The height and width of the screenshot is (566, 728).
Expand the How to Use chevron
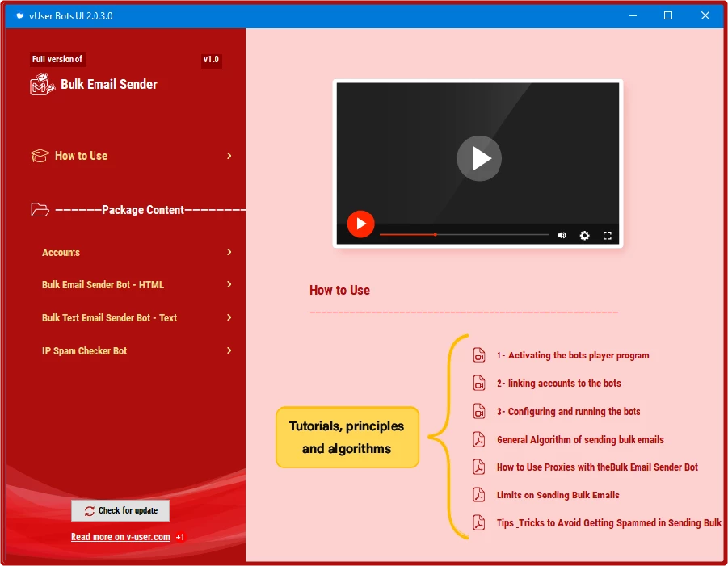(x=229, y=156)
